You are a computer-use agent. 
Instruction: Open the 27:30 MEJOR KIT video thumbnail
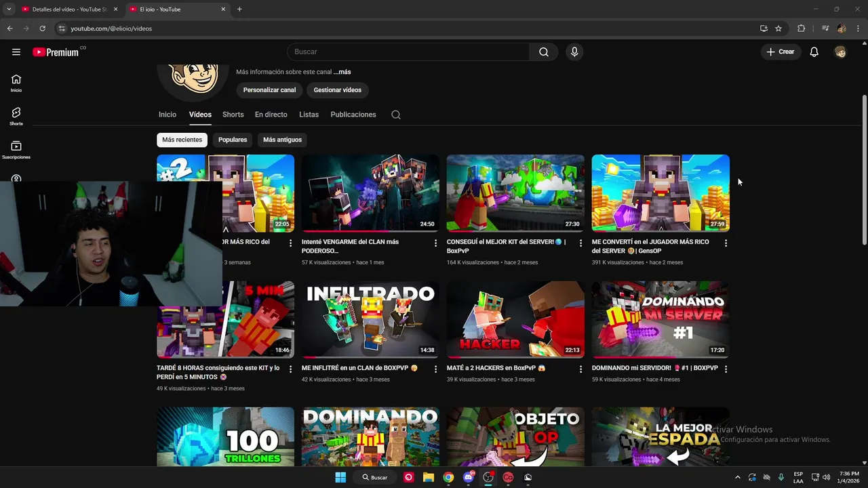pos(515,193)
